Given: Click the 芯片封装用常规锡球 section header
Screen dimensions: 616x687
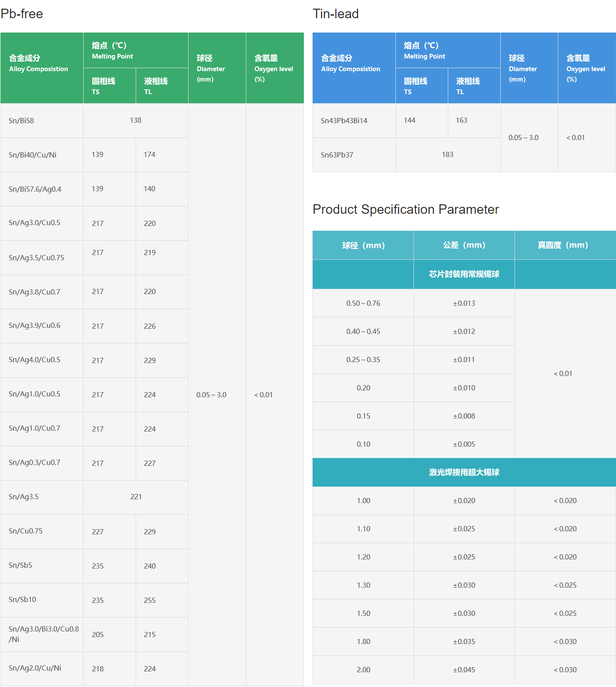Looking at the screenshot, I should (x=464, y=274).
